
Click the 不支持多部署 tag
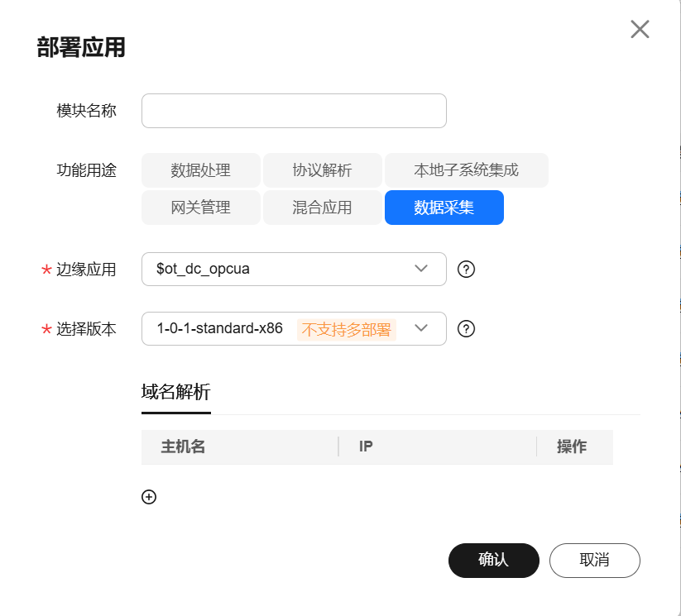pyautogui.click(x=347, y=329)
